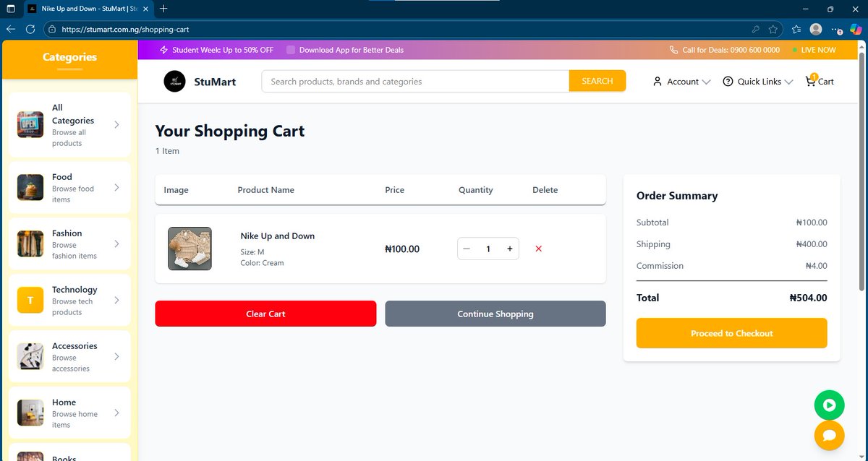
Task: Open the Accessories category menu item
Action: tap(69, 357)
